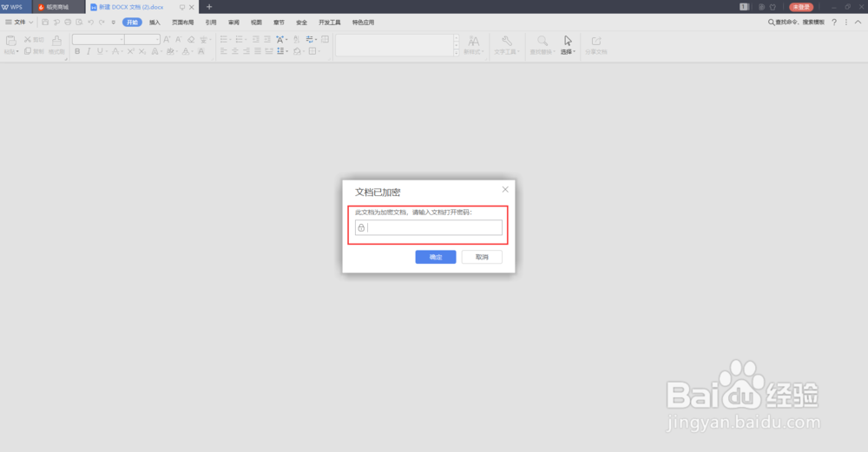Open the font size combo box
Image resolution: width=868 pixels, height=452 pixels.
[x=142, y=39]
